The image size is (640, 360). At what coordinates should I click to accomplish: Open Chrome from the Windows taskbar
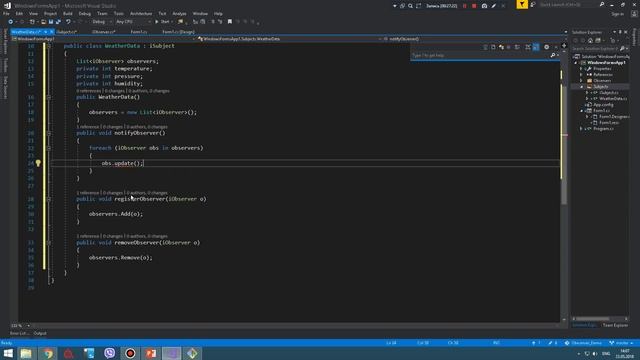48,353
